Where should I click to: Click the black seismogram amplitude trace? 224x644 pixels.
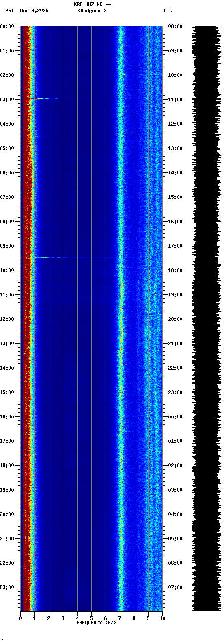pos(206,319)
